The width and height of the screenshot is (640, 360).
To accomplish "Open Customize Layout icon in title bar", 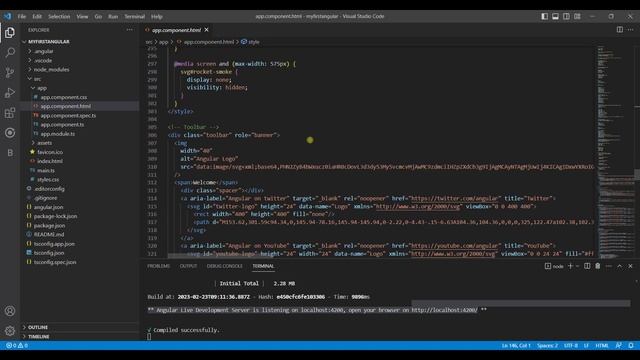I will (x=577, y=16).
